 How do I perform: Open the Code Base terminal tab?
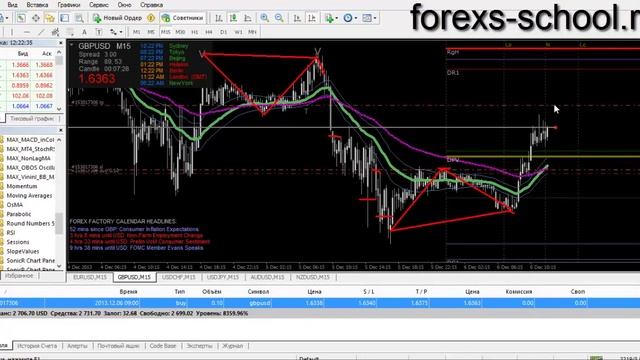click(x=162, y=346)
